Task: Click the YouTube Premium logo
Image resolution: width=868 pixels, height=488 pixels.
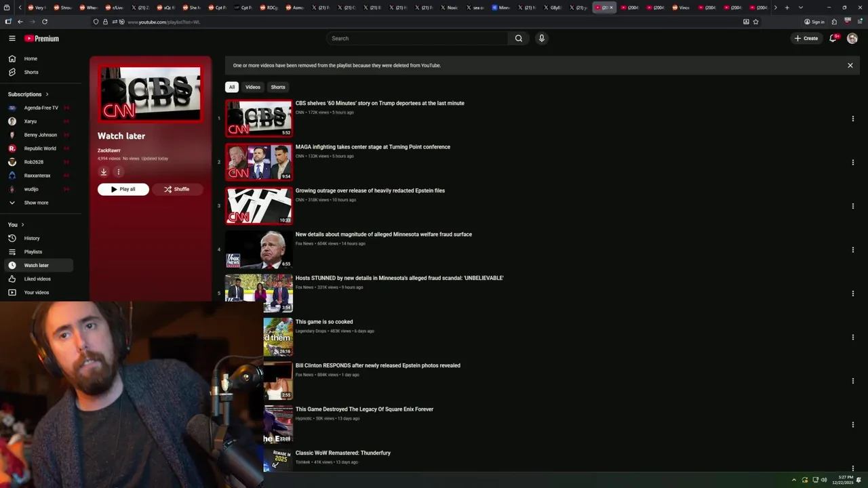Action: (41, 39)
